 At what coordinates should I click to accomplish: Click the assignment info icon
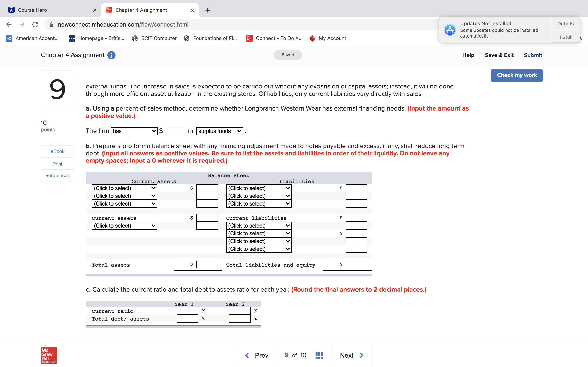(111, 55)
